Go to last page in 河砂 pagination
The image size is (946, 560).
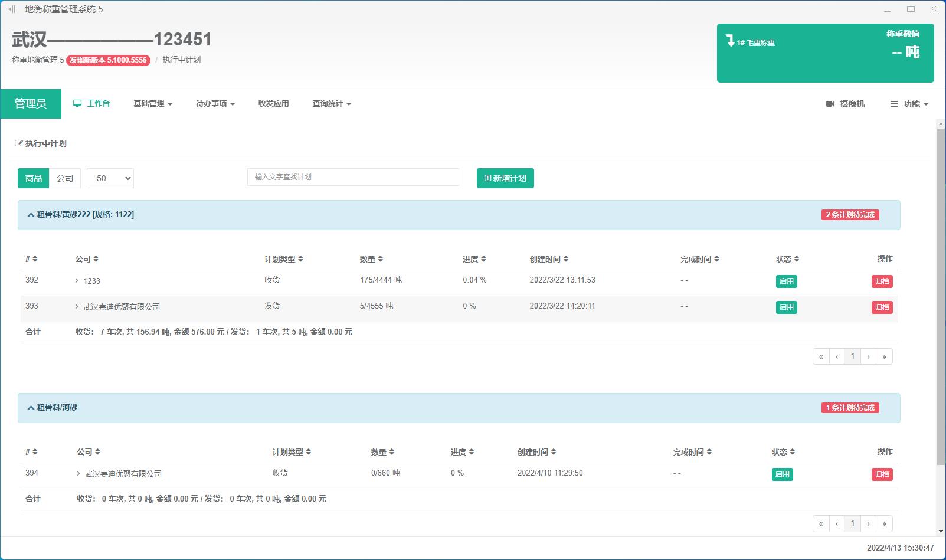[x=884, y=523]
